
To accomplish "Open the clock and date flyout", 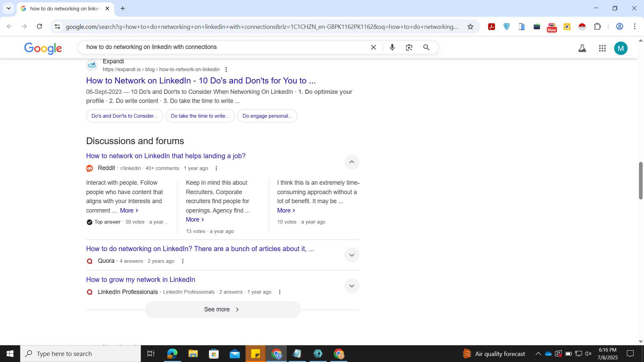I will [x=607, y=354].
